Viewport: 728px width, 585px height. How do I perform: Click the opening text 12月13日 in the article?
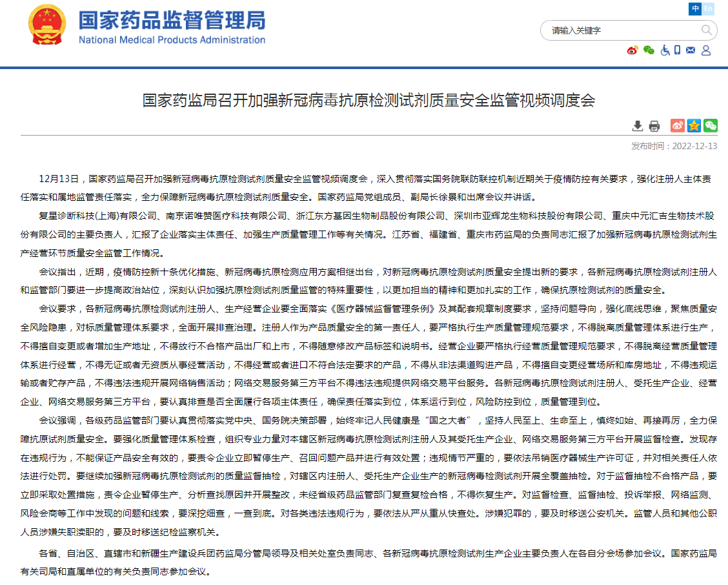59,179
